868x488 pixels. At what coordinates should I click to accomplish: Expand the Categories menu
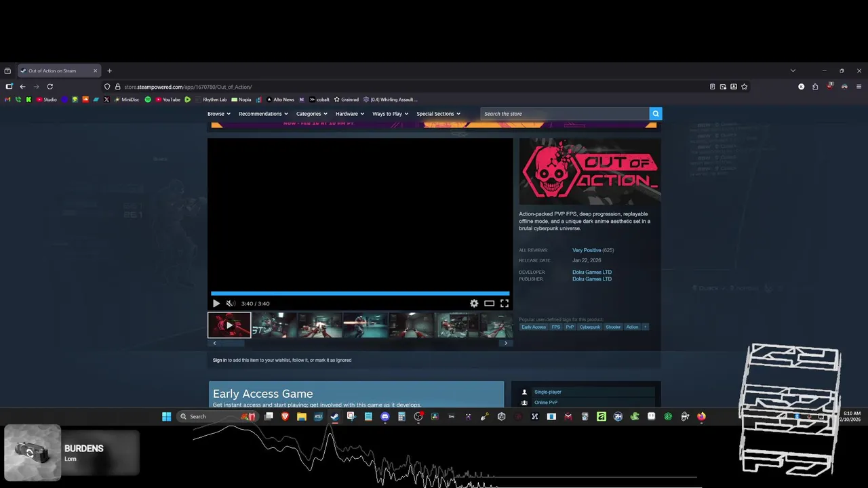(x=311, y=114)
